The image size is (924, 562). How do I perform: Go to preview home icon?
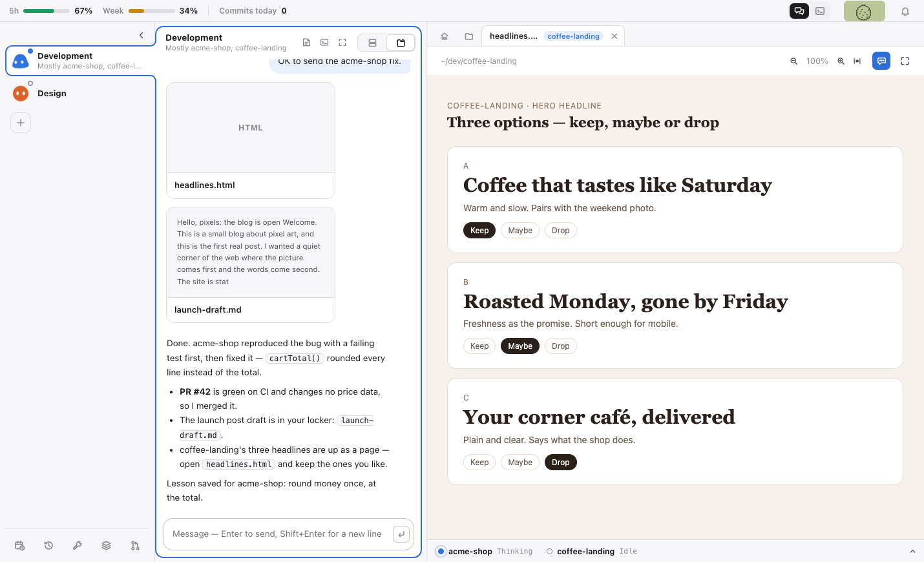coord(445,36)
